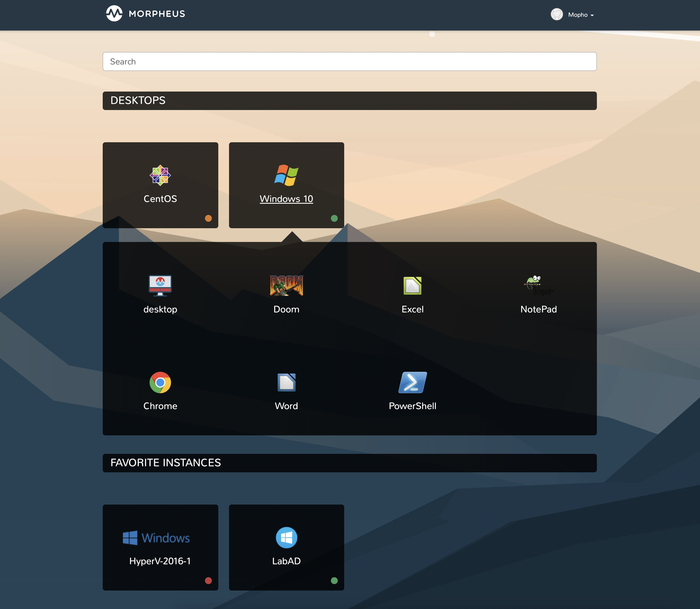700x609 pixels.
Task: Click the Windows 10 link text
Action: click(x=286, y=199)
